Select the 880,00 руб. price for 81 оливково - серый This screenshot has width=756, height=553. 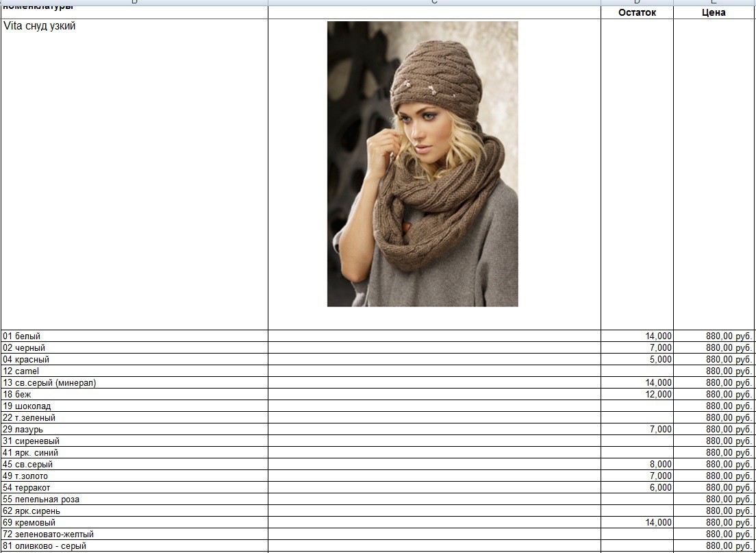pyautogui.click(x=714, y=545)
